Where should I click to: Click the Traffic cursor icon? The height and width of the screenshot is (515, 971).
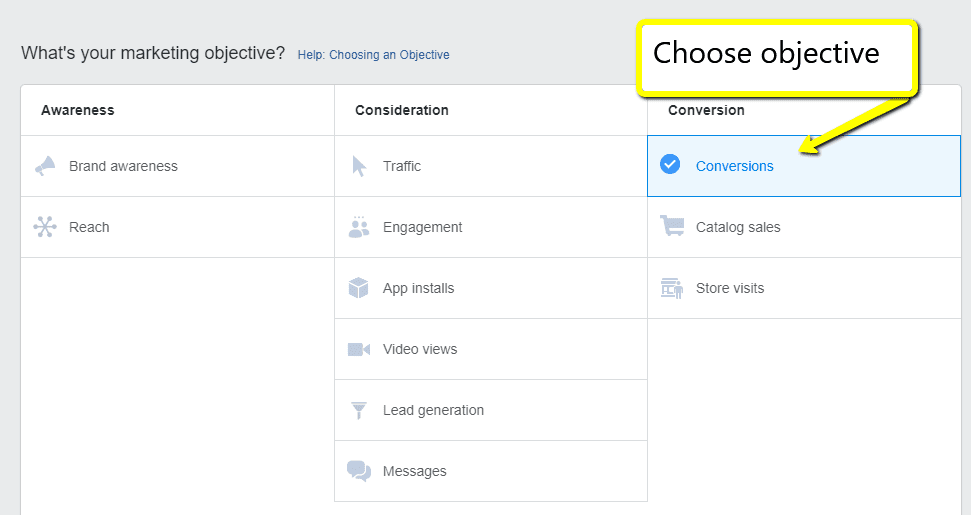(359, 166)
